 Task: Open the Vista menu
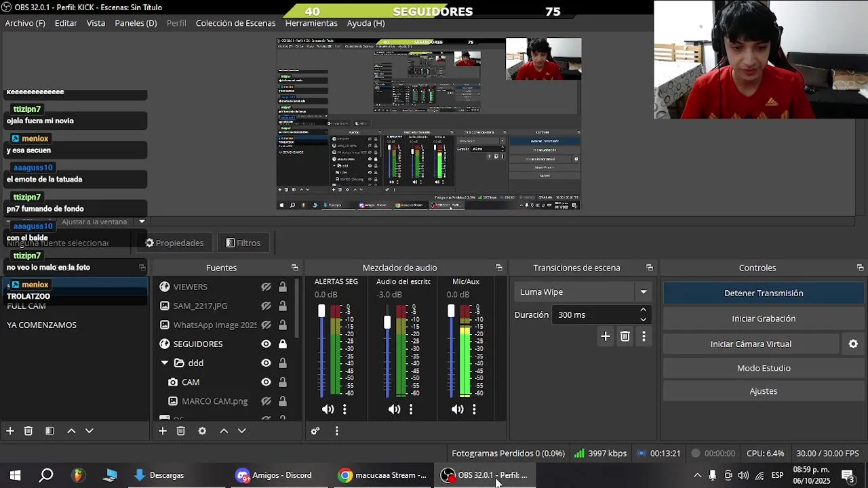[x=96, y=23]
